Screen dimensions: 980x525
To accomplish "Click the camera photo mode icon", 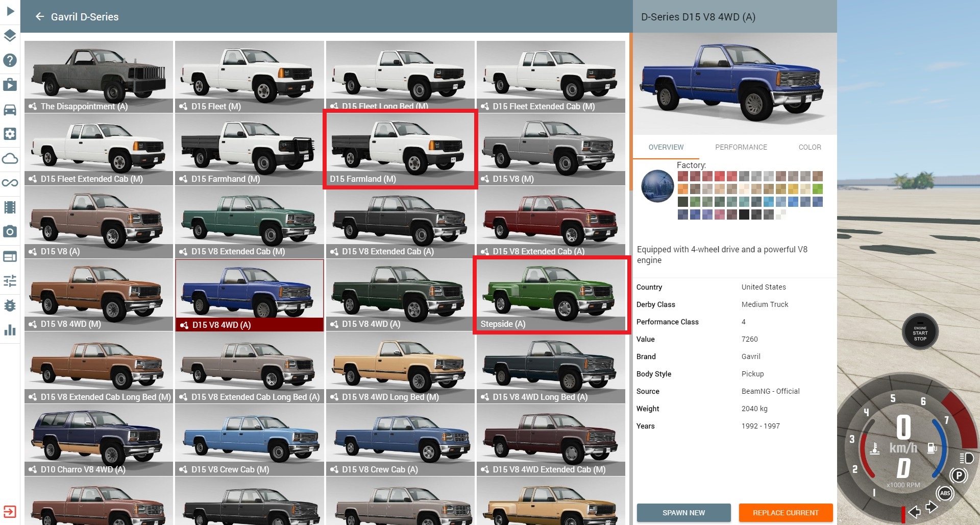I will (10, 232).
